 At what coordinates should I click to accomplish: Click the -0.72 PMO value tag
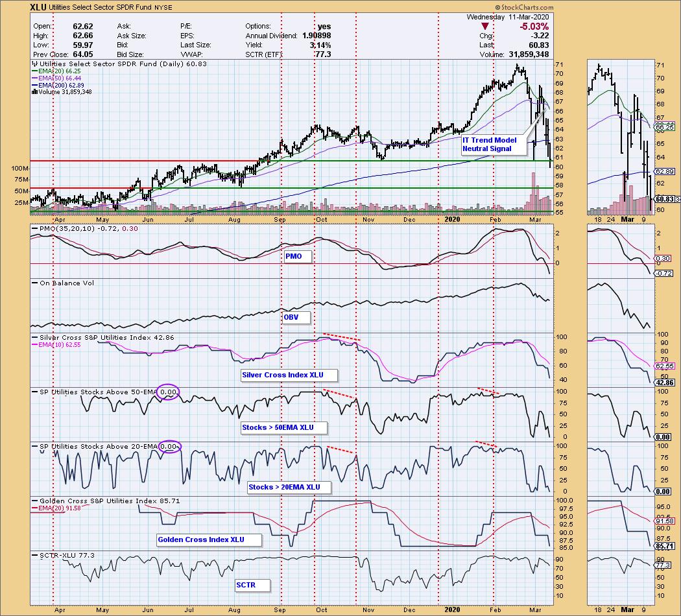[x=665, y=274]
